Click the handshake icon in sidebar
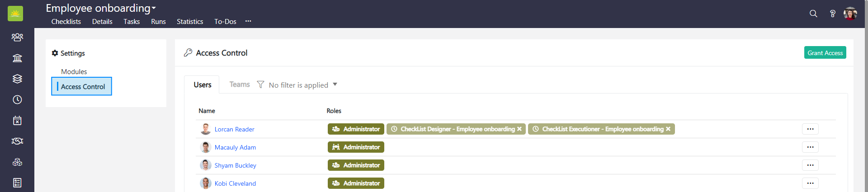Viewport: 868px width, 192px height. (17, 141)
